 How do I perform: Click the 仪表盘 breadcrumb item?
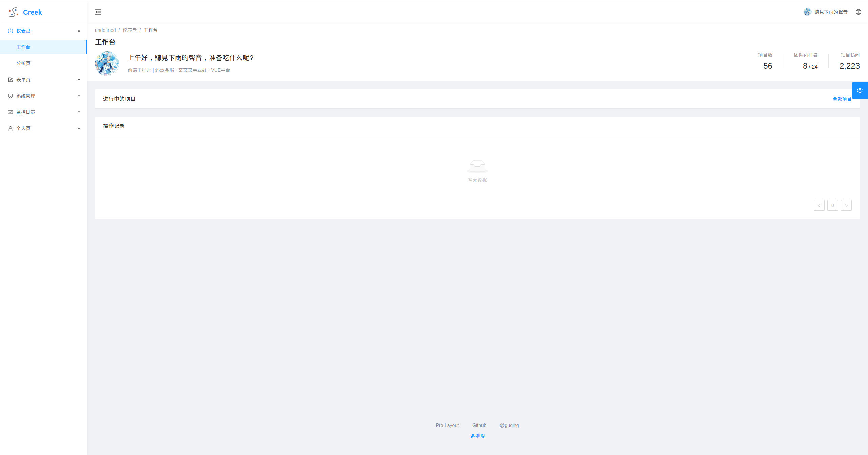[130, 30]
